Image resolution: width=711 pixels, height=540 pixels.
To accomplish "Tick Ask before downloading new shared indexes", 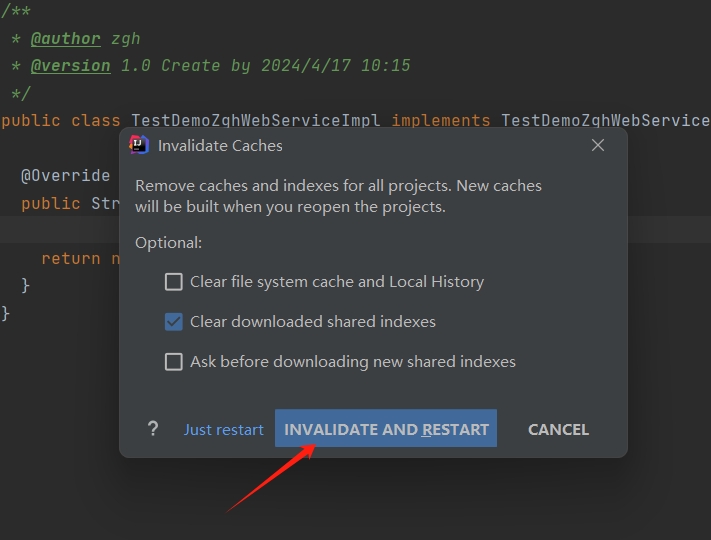I will [174, 362].
